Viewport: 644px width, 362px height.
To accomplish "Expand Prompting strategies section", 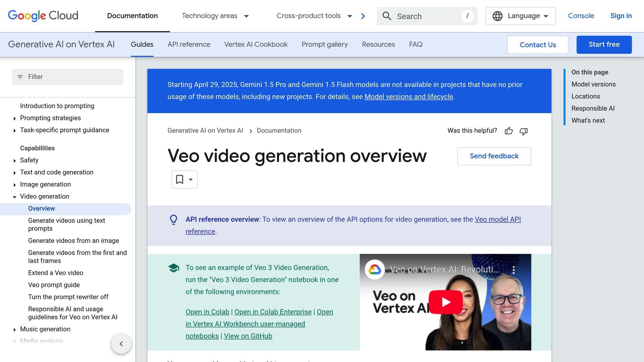I will pyautogui.click(x=14, y=118).
